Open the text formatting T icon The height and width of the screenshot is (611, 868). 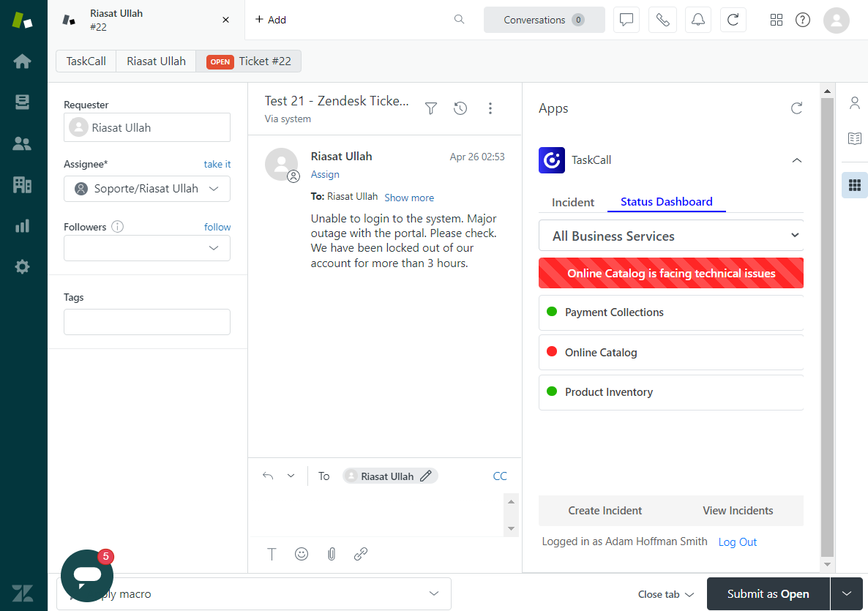tap(272, 554)
